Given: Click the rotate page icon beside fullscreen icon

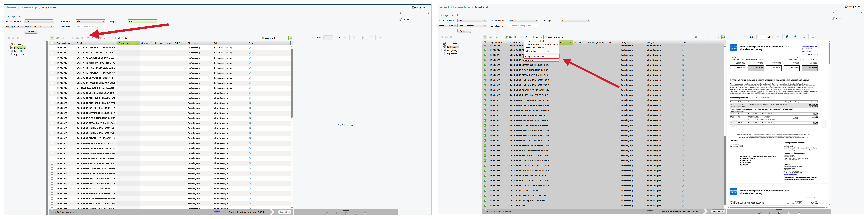Looking at the screenshot, I should click(813, 37).
